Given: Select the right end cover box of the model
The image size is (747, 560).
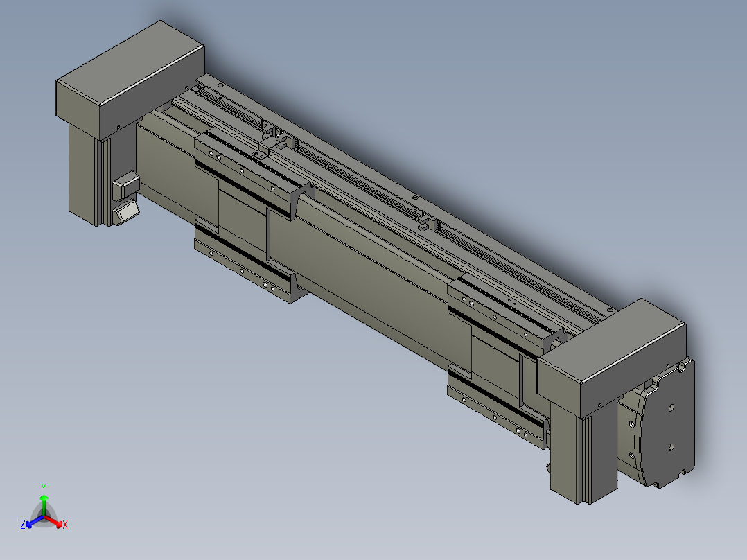Looking at the screenshot, I should (612, 358).
